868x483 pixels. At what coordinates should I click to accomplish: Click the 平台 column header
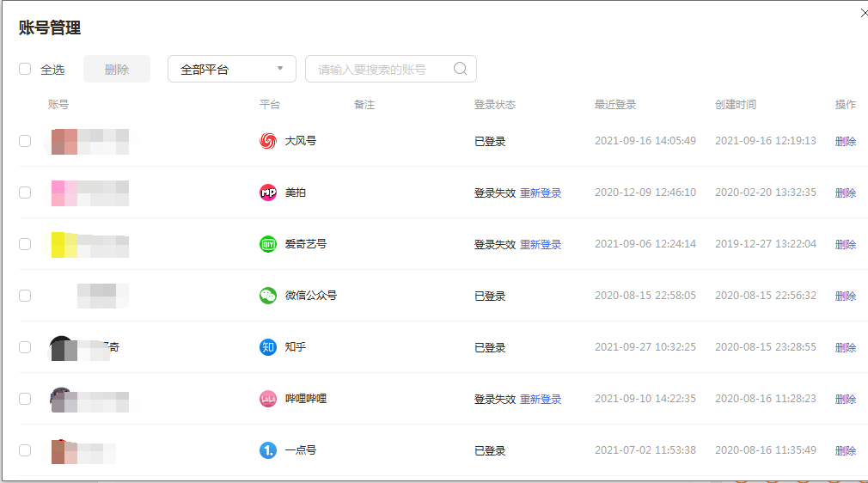click(270, 104)
